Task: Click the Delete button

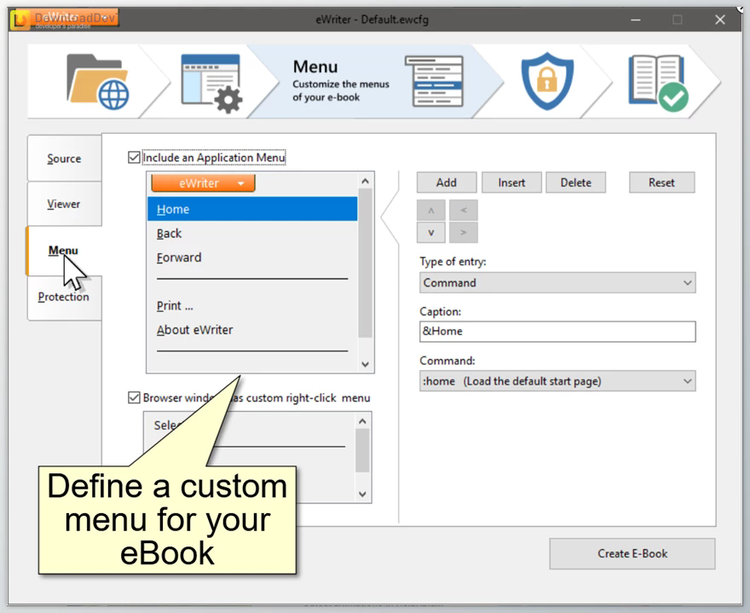Action: (x=576, y=183)
